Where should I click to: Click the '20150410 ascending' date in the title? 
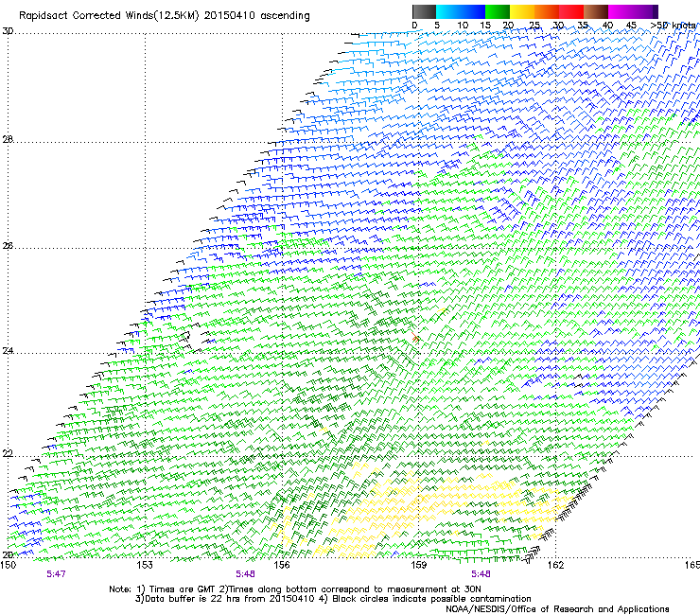pos(256,16)
